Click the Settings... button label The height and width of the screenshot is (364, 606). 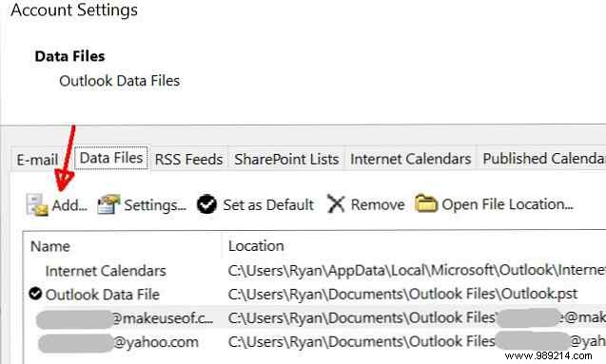[x=155, y=205]
